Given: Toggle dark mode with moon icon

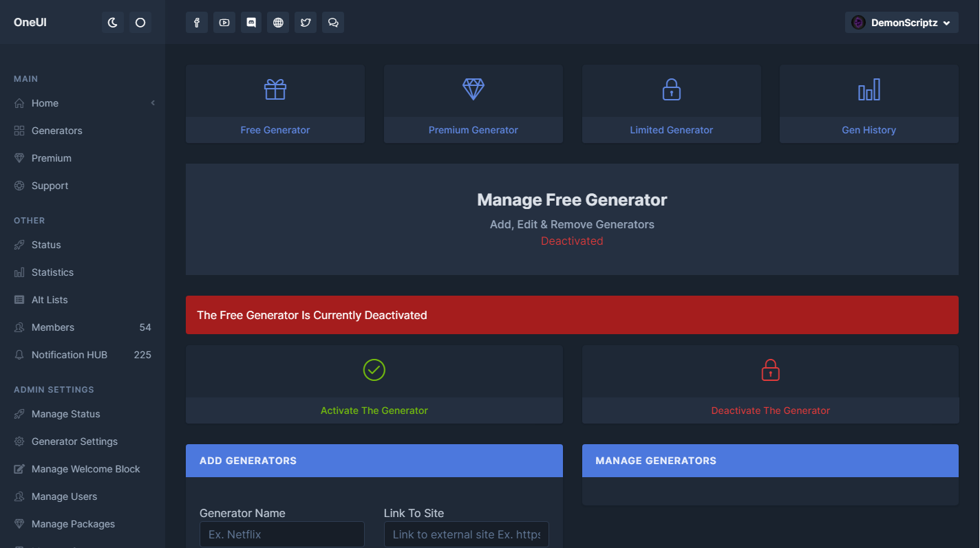Looking at the screenshot, I should (113, 23).
